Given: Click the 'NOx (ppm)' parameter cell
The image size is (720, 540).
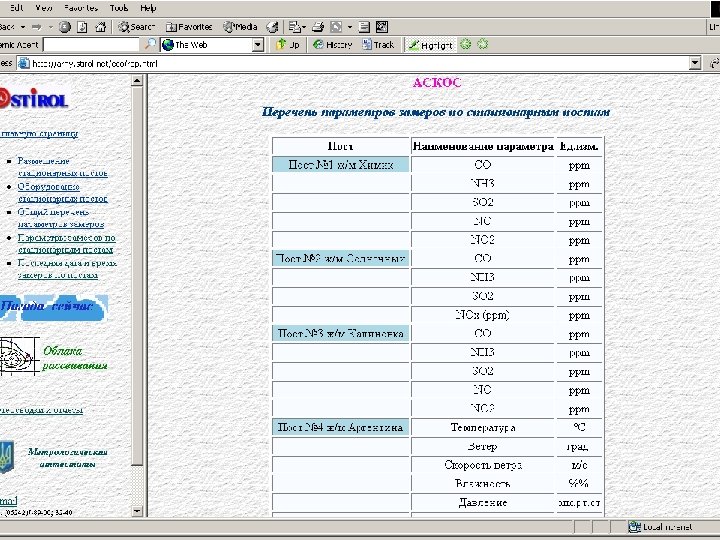Looking at the screenshot, I should [483, 315].
